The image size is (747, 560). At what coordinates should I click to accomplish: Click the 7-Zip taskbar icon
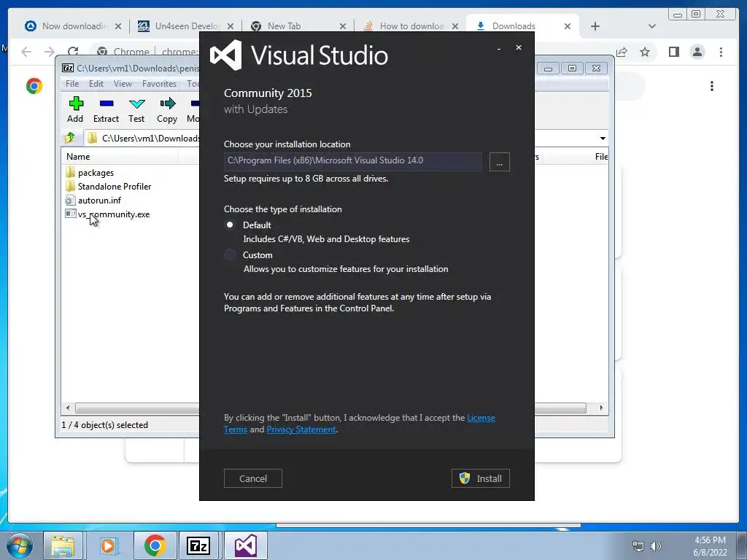[198, 545]
